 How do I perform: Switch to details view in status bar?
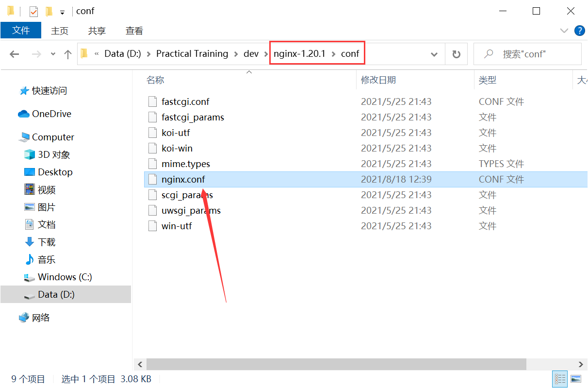click(560, 379)
